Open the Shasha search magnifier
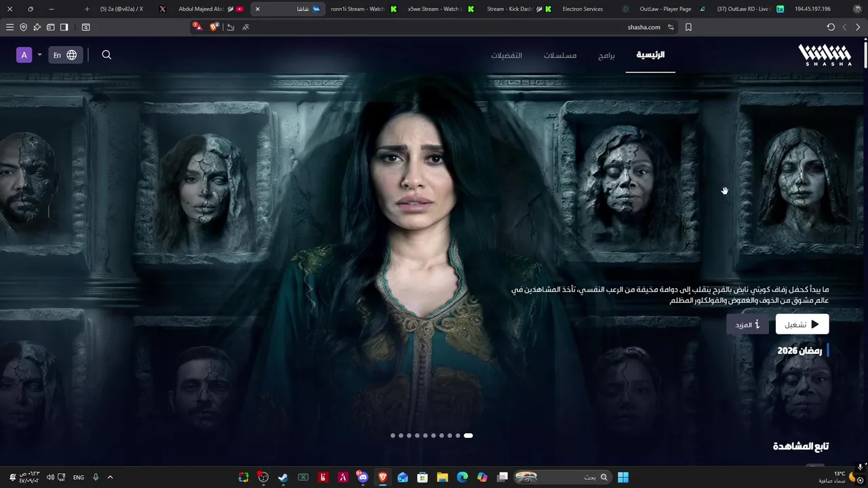Image resolution: width=868 pixels, height=488 pixels. tap(106, 55)
